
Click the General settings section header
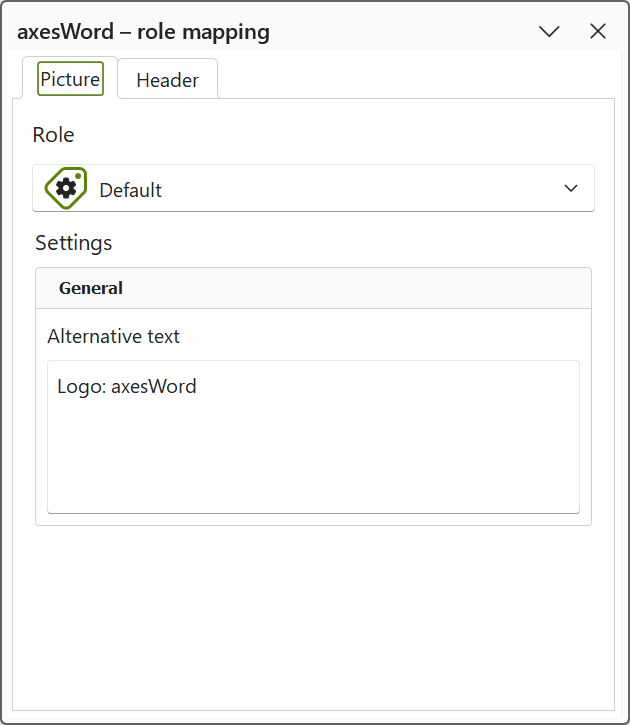[313, 288]
